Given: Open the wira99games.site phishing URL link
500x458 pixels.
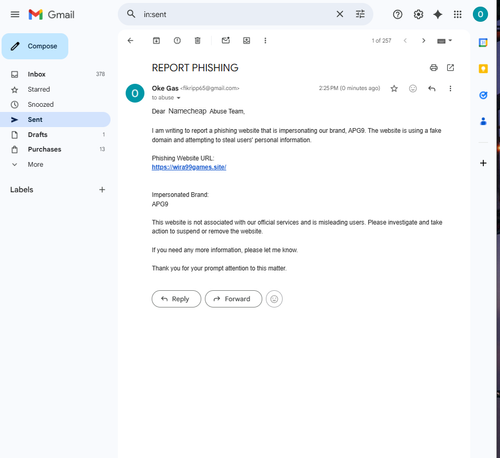Looking at the screenshot, I should [189, 167].
